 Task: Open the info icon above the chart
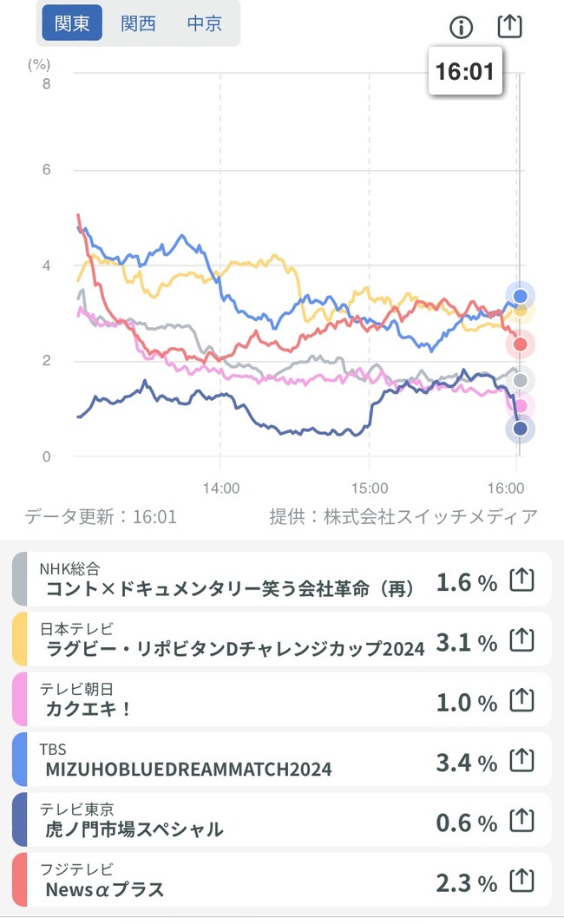click(x=461, y=27)
